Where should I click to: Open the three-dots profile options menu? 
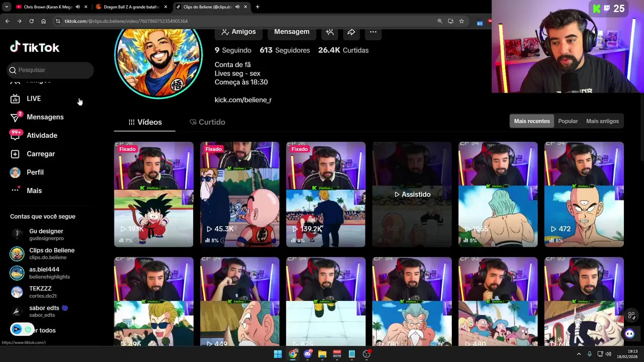[x=373, y=32]
